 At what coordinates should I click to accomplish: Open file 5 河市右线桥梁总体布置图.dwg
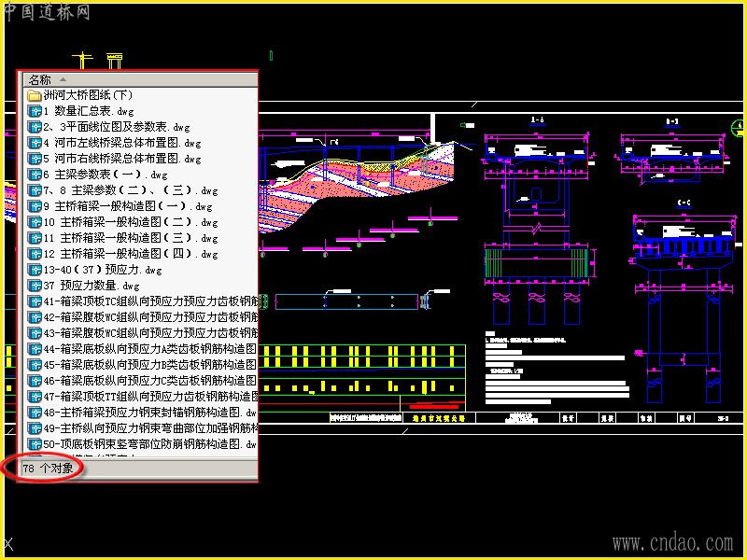[122, 159]
